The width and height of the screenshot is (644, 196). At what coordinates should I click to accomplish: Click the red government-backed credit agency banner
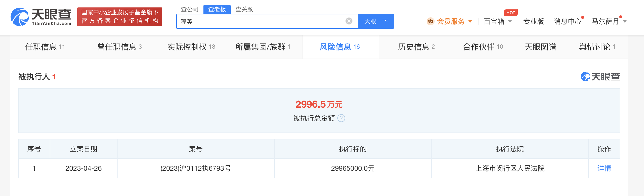click(x=120, y=17)
